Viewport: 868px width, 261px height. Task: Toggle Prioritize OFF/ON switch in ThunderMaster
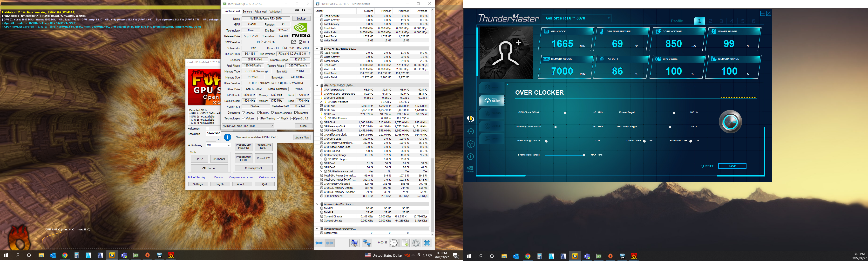[x=691, y=141]
